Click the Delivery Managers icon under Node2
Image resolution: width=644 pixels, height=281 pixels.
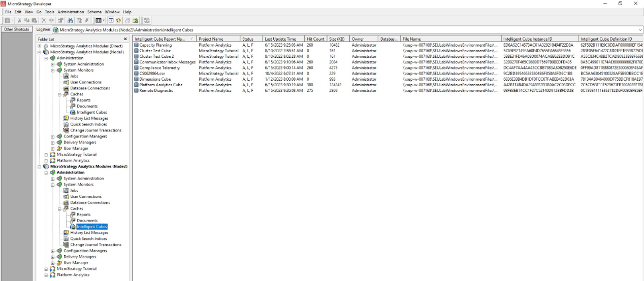pos(60,257)
